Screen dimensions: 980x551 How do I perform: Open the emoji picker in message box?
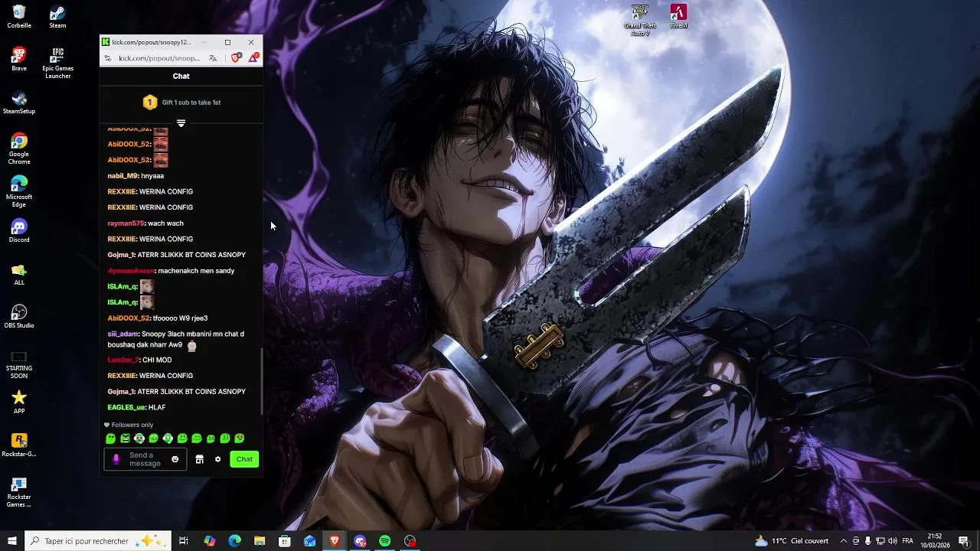[175, 459]
